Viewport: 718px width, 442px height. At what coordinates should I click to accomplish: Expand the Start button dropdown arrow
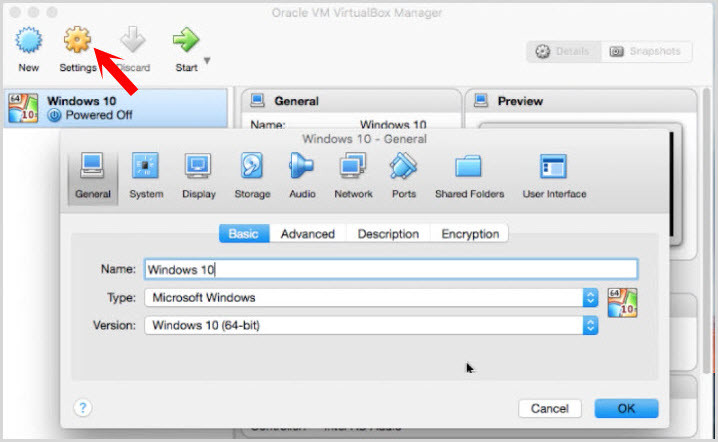tap(207, 60)
